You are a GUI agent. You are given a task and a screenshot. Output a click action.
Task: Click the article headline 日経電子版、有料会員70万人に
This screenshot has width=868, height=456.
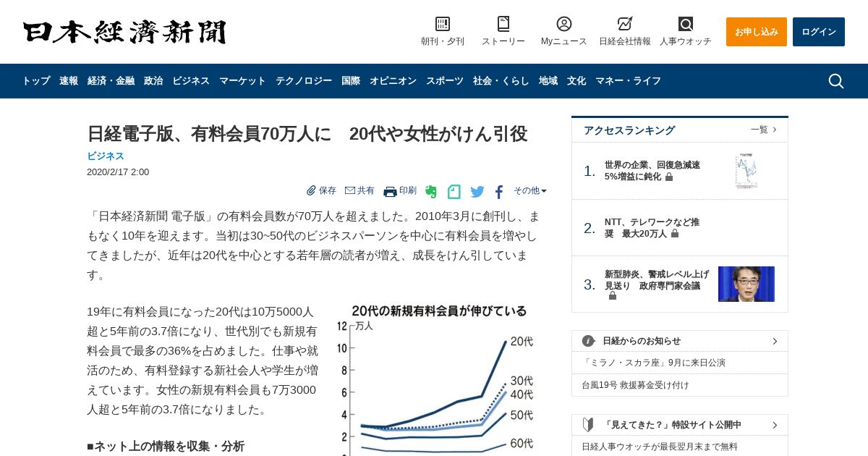(x=307, y=134)
